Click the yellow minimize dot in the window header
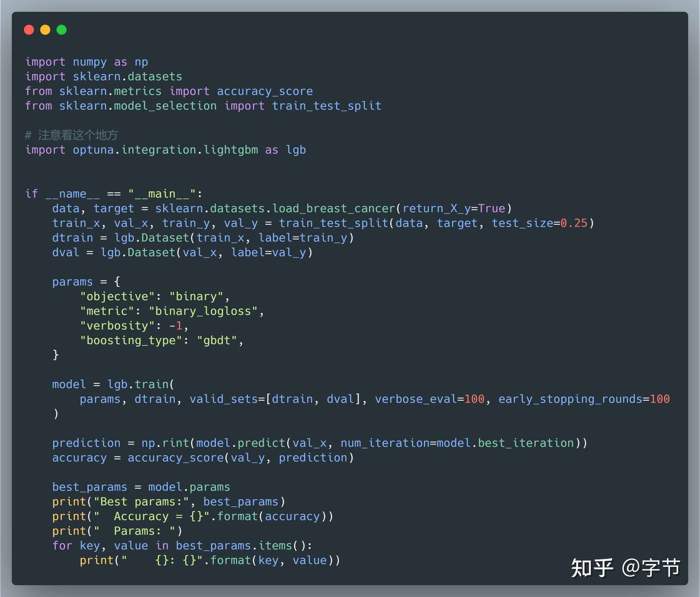 pos(45,30)
